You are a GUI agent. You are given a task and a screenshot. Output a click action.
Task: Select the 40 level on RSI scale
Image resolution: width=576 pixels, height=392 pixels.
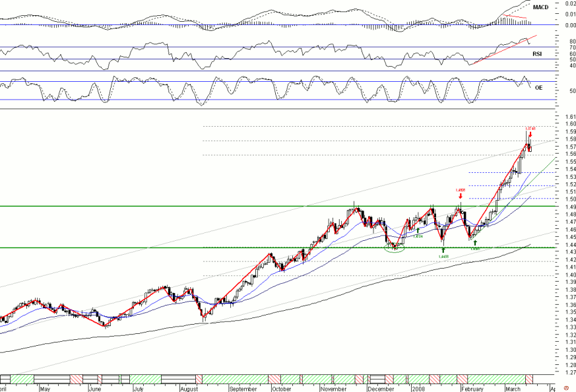coord(573,66)
